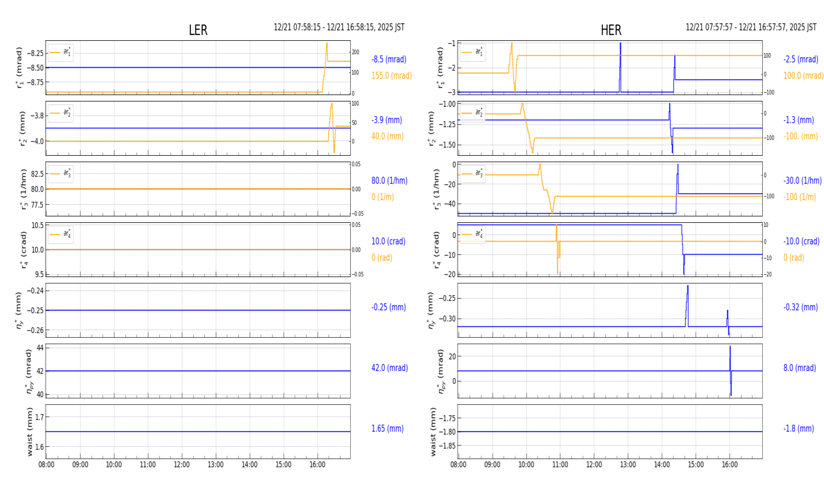Select the HER value -100 (1/m)
Image resolution: width=824 pixels, height=504 pixels.
click(799, 197)
